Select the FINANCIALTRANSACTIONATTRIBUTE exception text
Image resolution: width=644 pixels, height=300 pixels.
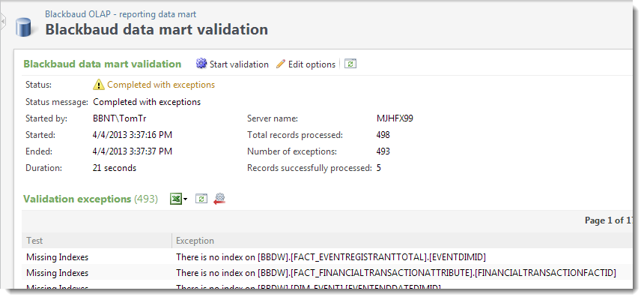(x=396, y=273)
